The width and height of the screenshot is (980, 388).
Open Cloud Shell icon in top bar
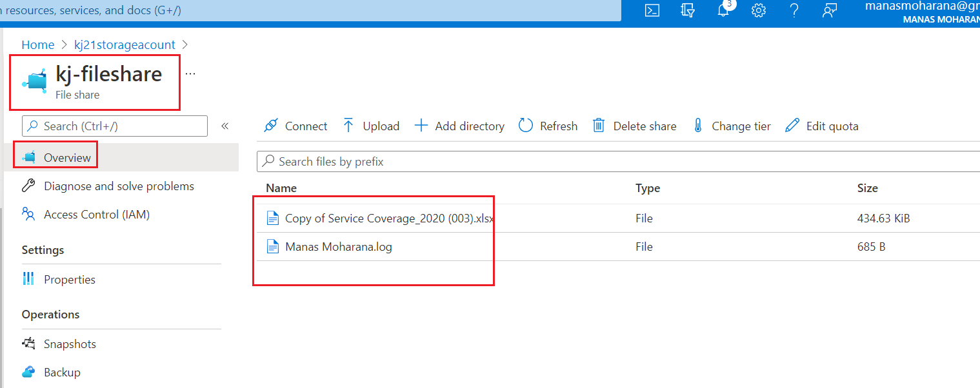pos(652,10)
